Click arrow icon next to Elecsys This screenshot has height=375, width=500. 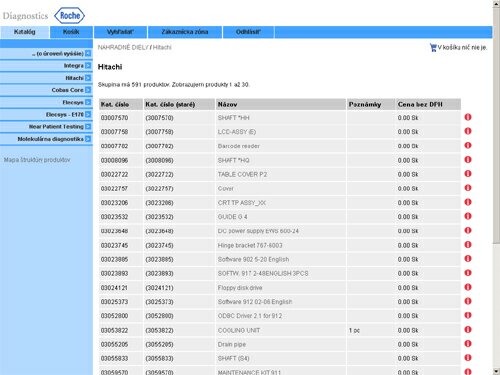88,102
